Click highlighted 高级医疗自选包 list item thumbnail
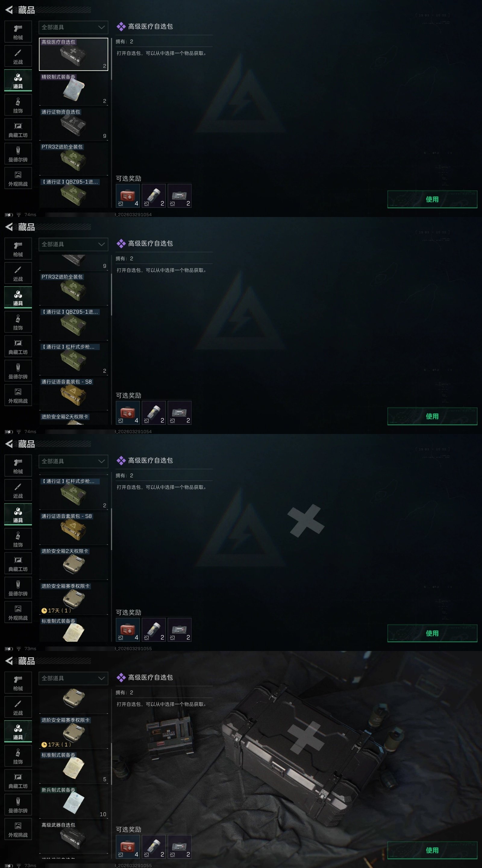The height and width of the screenshot is (868, 482). pyautogui.click(x=74, y=54)
